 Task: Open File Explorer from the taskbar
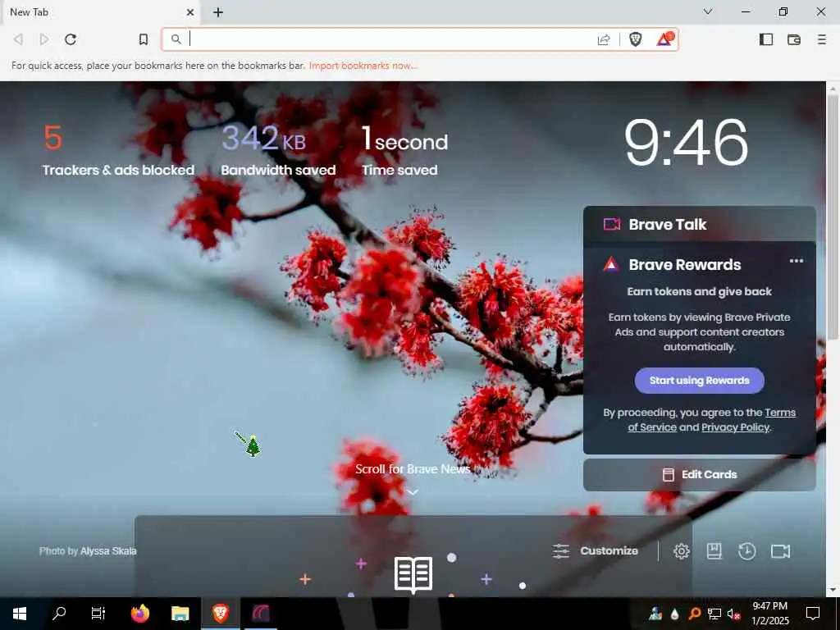click(x=180, y=614)
